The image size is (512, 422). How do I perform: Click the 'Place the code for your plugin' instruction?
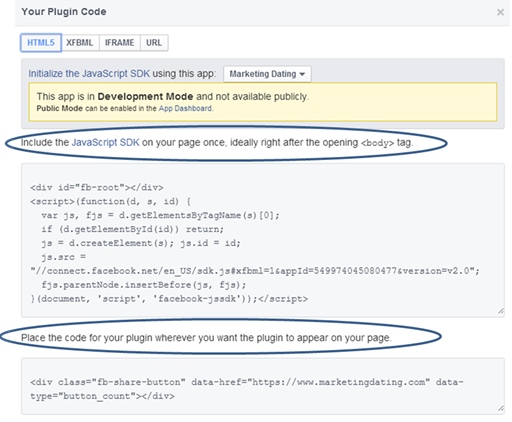[206, 338]
